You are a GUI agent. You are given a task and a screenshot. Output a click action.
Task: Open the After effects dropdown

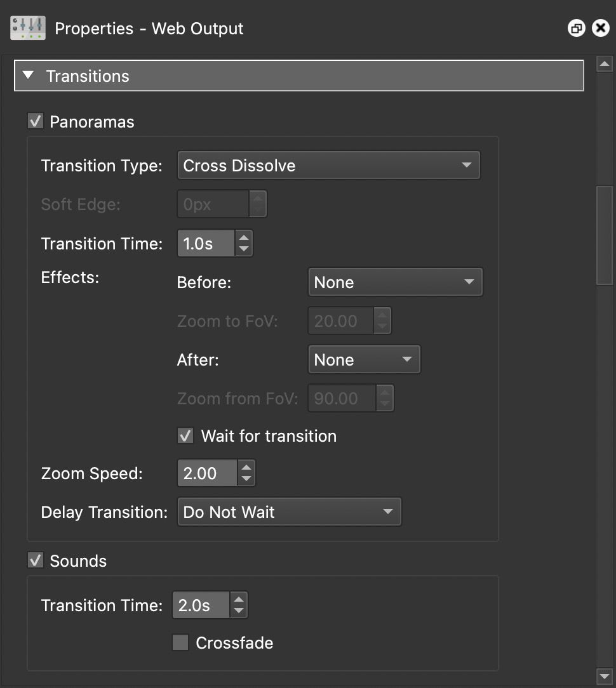364,359
